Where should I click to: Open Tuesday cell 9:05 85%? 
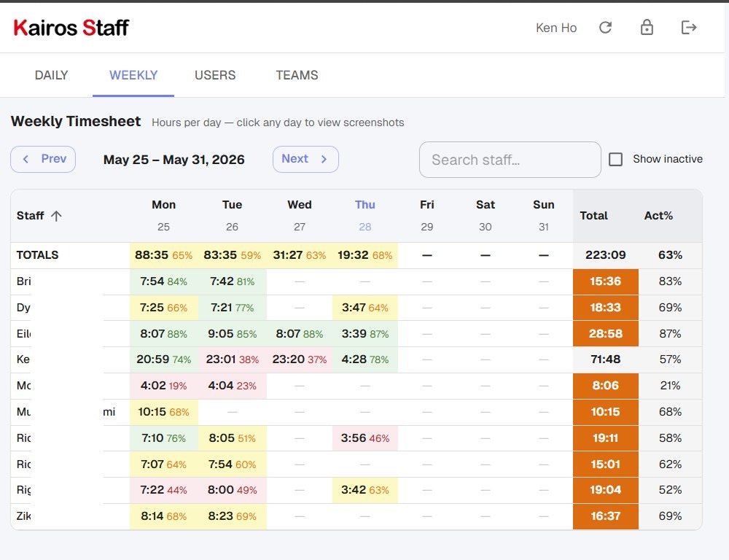(232, 334)
